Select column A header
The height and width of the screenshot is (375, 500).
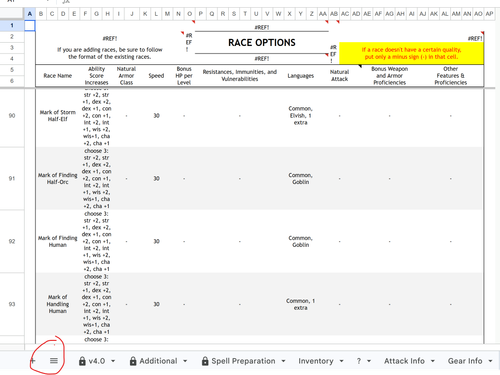(x=30, y=14)
